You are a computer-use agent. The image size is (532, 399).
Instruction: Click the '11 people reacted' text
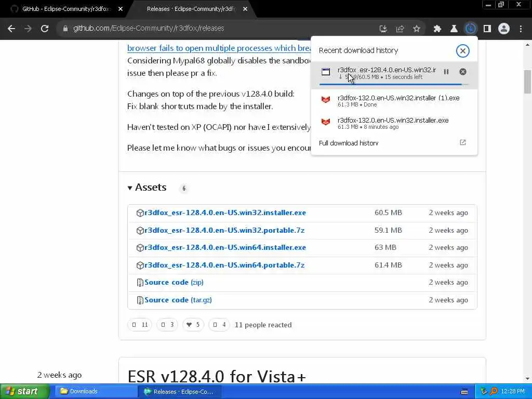[x=263, y=325]
